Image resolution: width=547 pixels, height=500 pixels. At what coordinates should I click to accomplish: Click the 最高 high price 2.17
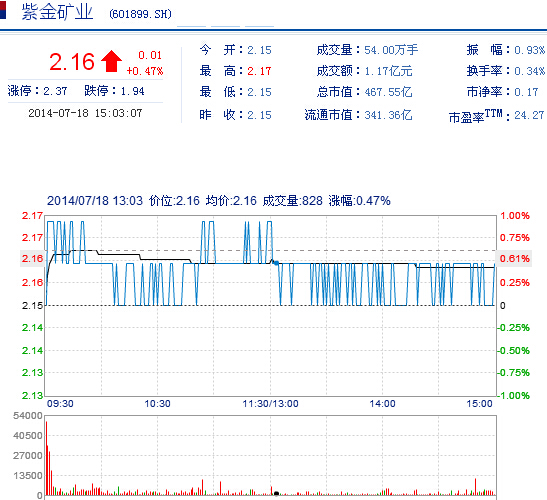259,71
